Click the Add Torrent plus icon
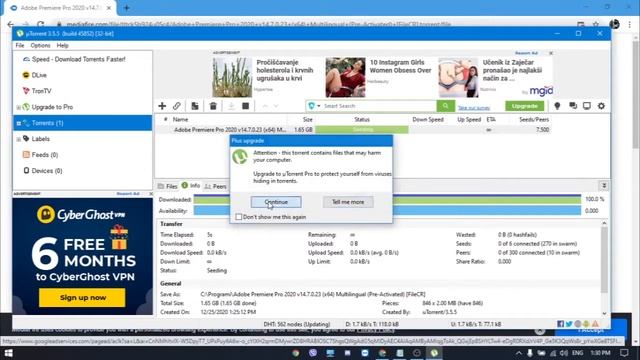 [x=162, y=106]
